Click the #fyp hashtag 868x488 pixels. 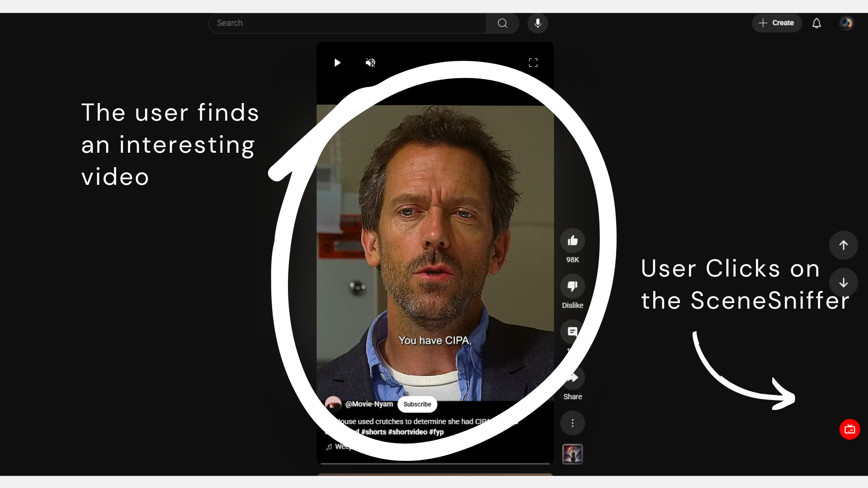tap(436, 432)
